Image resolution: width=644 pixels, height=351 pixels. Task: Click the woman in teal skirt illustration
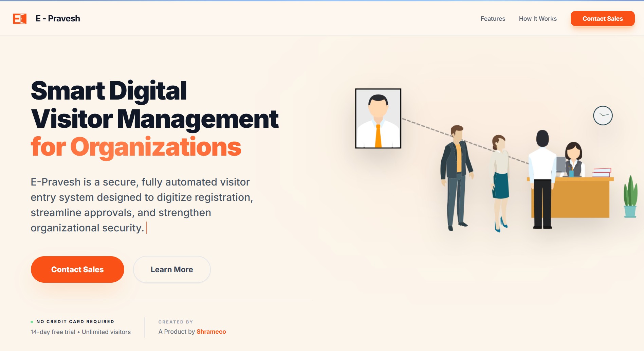[500, 183]
